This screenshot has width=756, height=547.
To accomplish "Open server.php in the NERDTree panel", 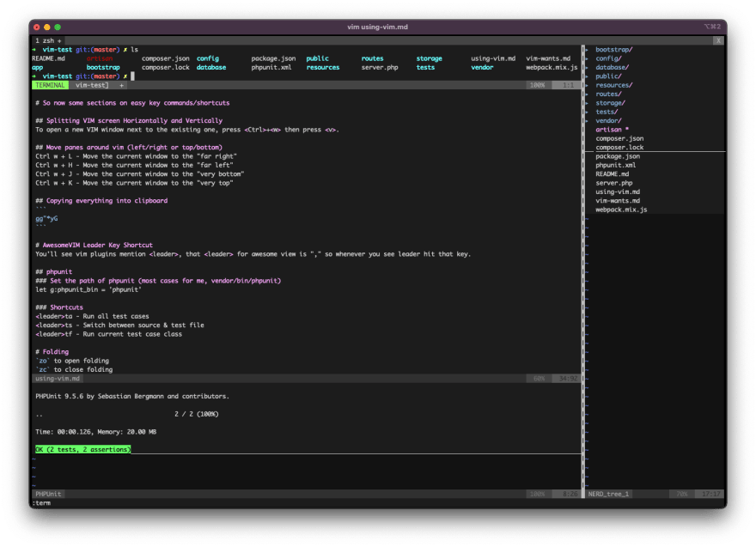I will [x=613, y=183].
